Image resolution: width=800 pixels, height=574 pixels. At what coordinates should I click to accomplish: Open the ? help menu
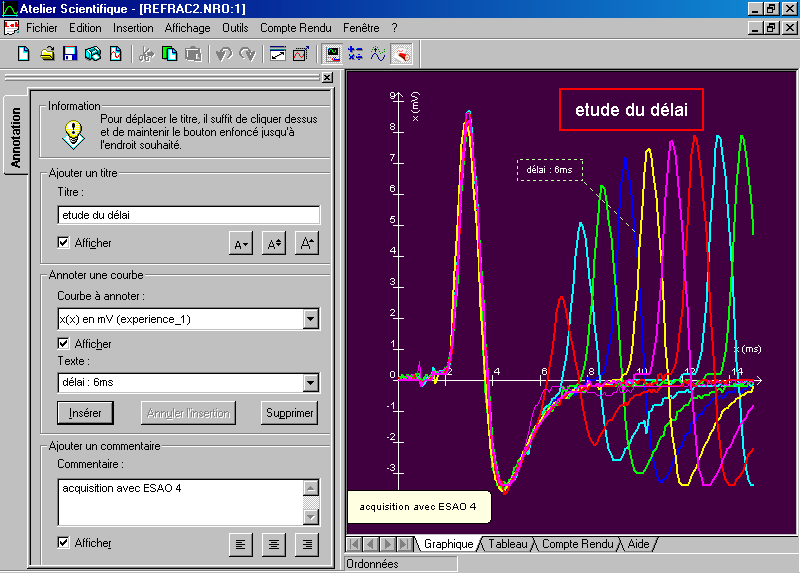[394, 28]
